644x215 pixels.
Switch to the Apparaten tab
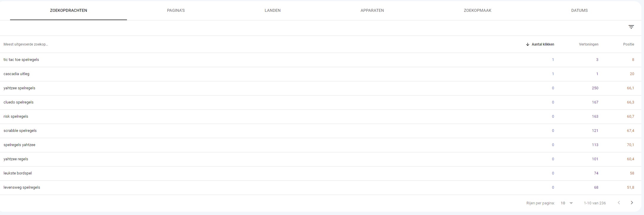(x=372, y=10)
